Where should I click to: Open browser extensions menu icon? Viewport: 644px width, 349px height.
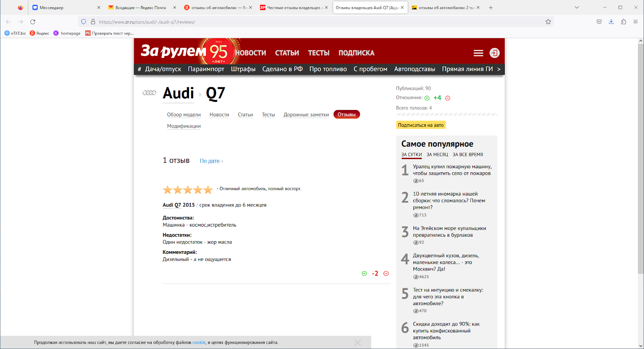tap(623, 22)
